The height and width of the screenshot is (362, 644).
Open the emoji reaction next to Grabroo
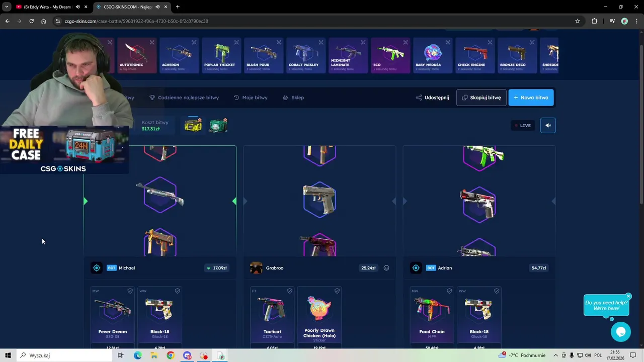tap(386, 268)
